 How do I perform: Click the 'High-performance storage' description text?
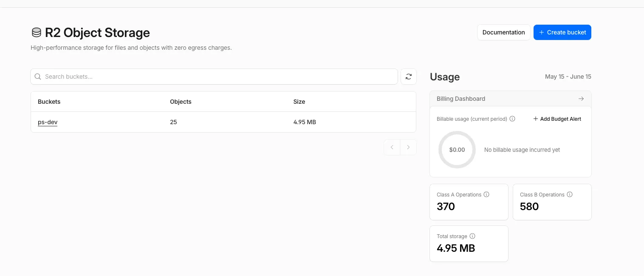[x=131, y=48]
